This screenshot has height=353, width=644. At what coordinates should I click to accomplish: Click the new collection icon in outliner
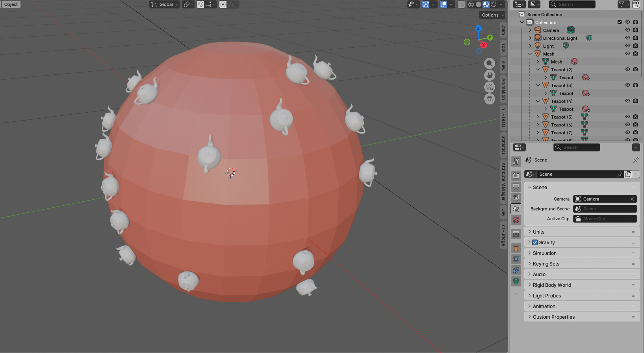[x=636, y=4]
